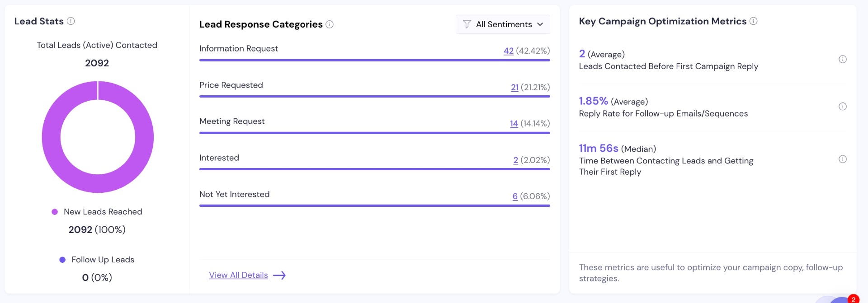The image size is (868, 303).
Task: Click the Reply Rate for Follow-up Emails/Sequences text
Action: [663, 114]
